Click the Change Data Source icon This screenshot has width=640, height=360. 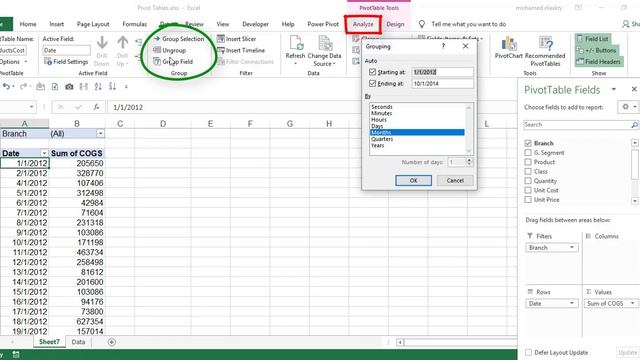click(324, 43)
